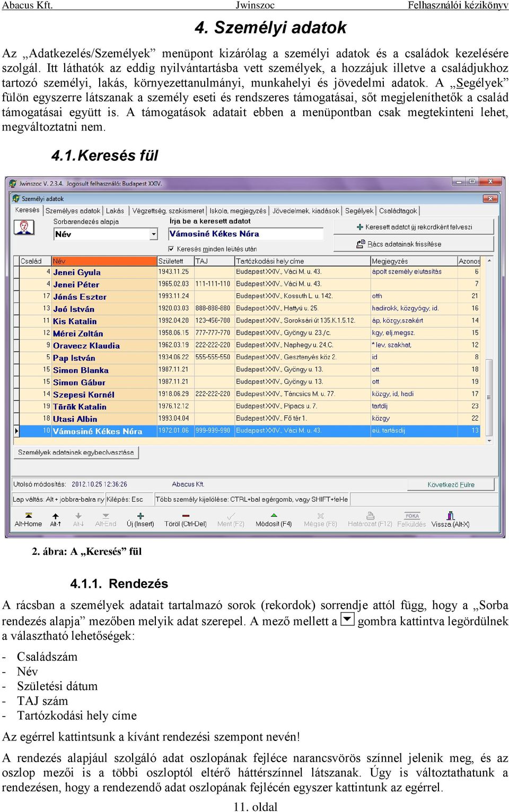Sort by the Név column header
This screenshot has width=509, height=812.
coord(104,261)
